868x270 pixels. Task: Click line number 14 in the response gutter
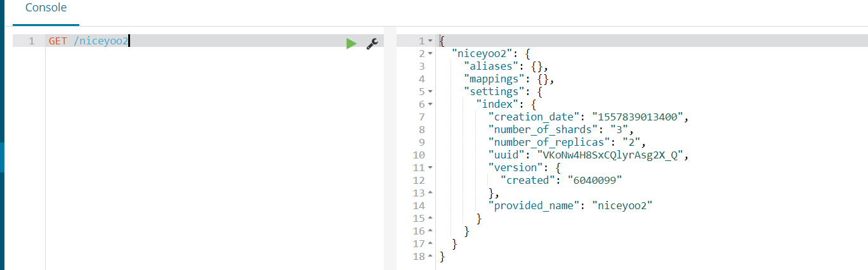pos(419,206)
